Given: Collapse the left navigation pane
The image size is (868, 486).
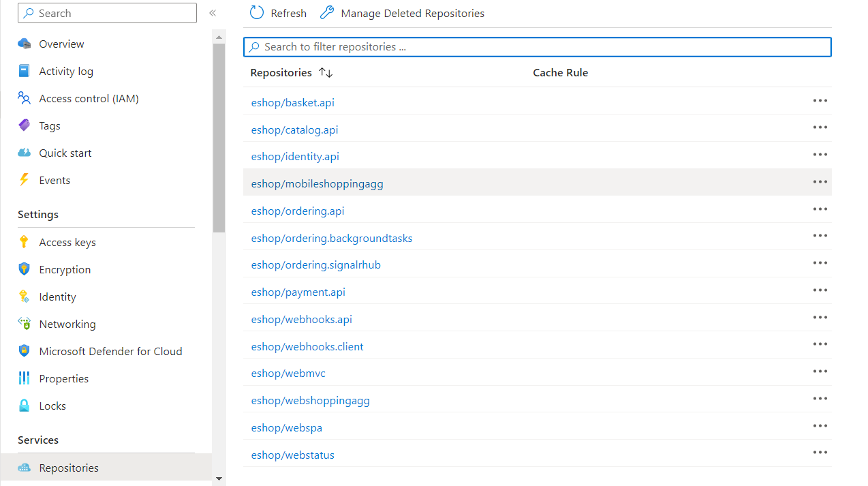Looking at the screenshot, I should [212, 12].
